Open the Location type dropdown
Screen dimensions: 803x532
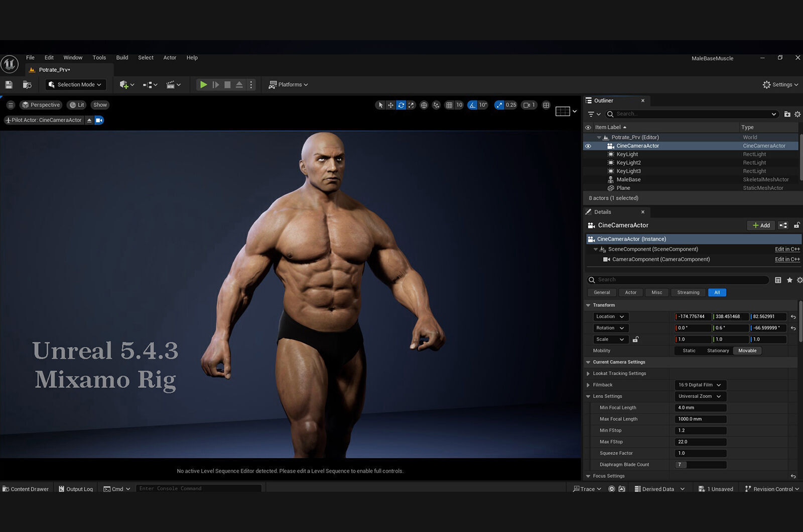[x=610, y=317]
